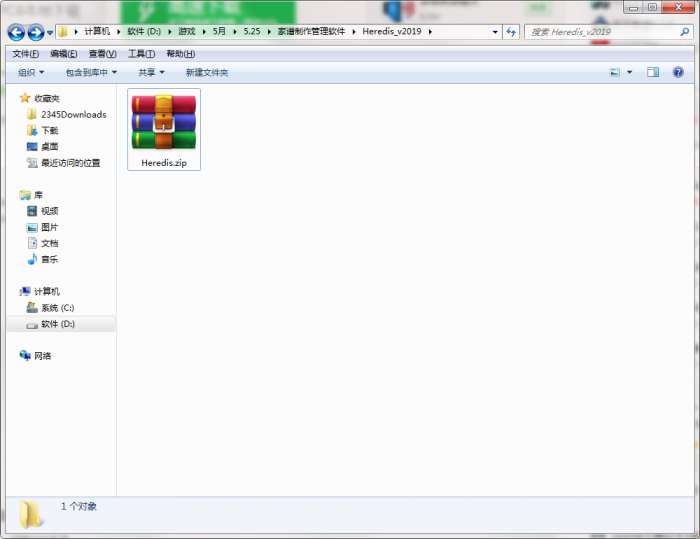Click the 音乐 note icon

(x=32, y=259)
